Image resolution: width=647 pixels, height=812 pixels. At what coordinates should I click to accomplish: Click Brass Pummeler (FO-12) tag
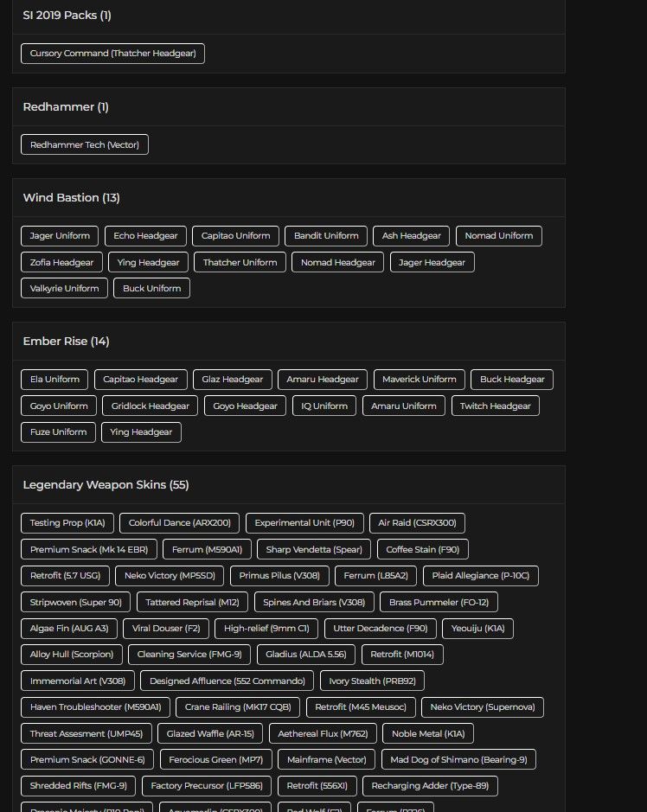click(x=439, y=603)
